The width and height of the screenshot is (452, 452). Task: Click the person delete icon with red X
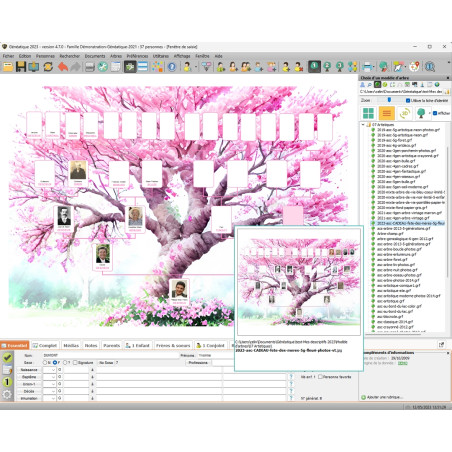(x=299, y=67)
